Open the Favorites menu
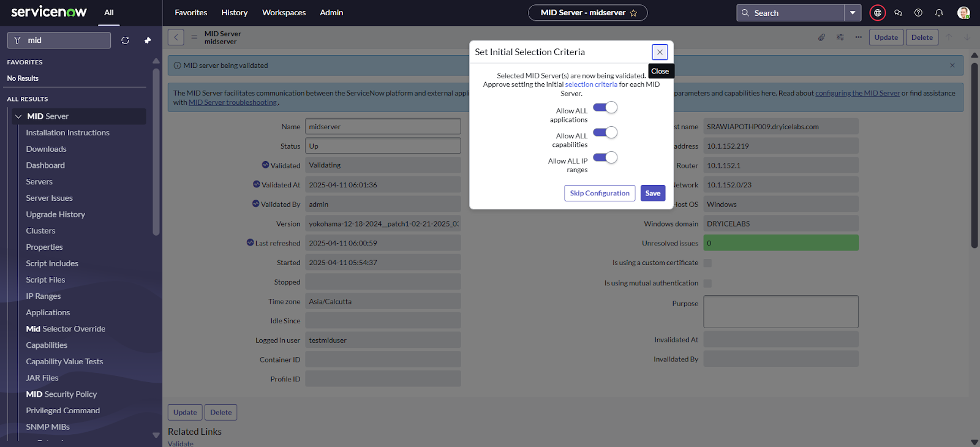 [191, 13]
